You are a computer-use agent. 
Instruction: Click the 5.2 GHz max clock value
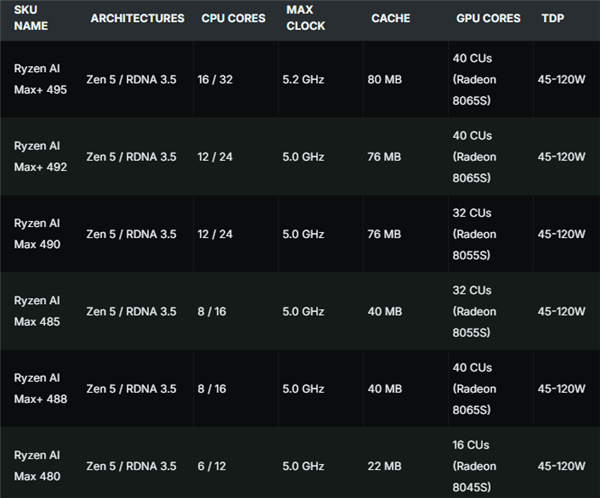point(303,80)
